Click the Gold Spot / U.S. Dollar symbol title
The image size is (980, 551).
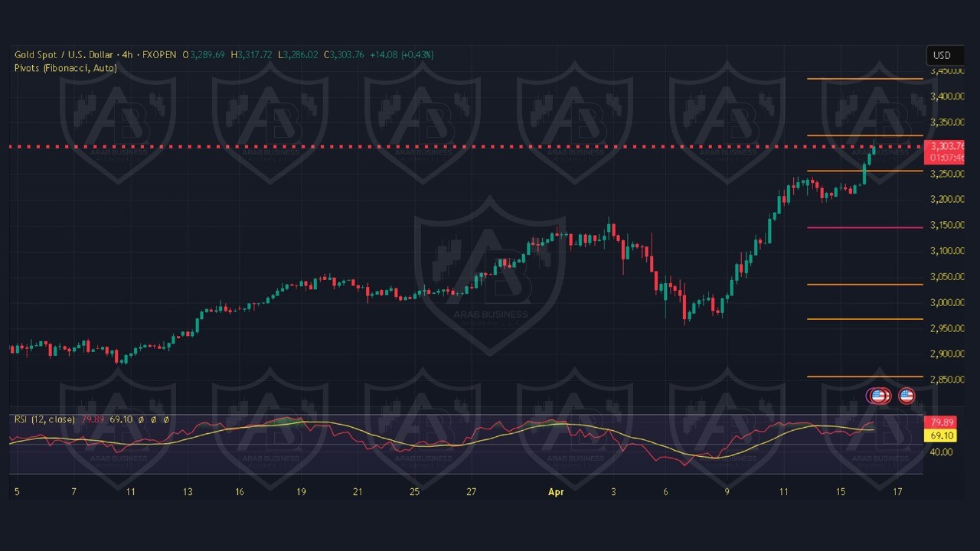(63, 55)
